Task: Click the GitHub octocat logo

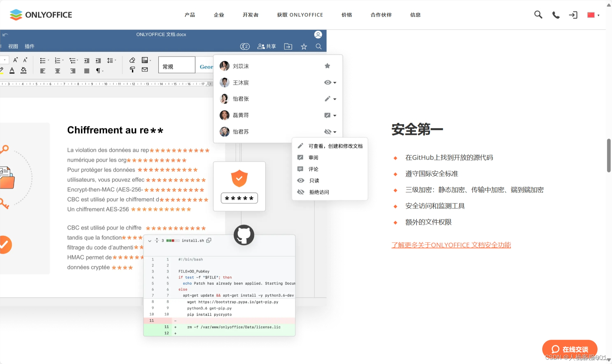Action: pyautogui.click(x=244, y=235)
